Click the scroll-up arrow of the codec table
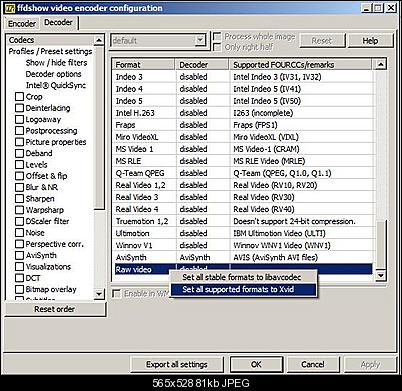This screenshot has width=402, height=391. click(x=380, y=64)
